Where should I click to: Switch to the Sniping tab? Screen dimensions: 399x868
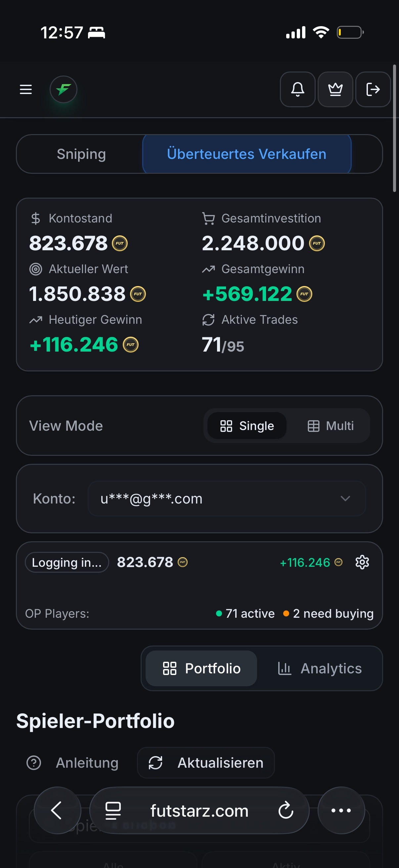pyautogui.click(x=81, y=154)
